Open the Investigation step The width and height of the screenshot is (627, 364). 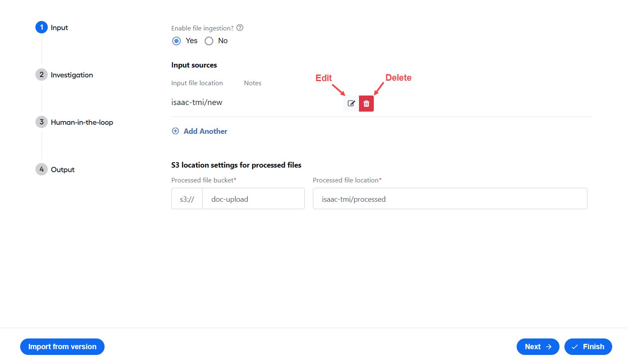(x=72, y=75)
